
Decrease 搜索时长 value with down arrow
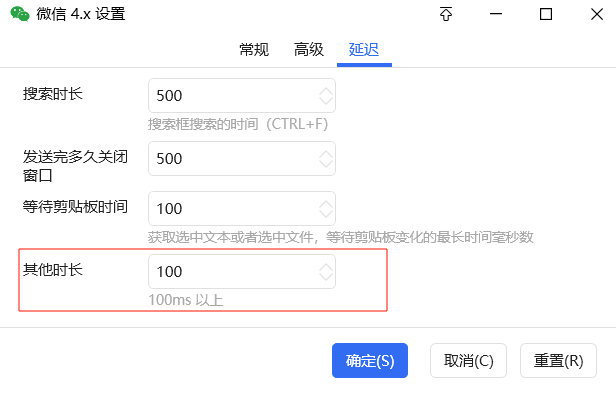[x=326, y=101]
